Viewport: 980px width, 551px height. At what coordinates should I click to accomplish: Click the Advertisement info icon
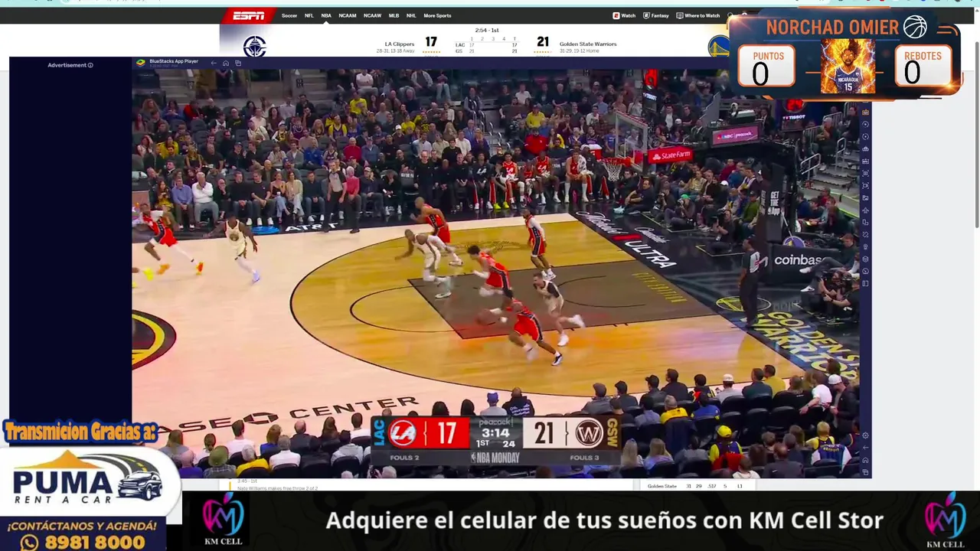click(90, 65)
